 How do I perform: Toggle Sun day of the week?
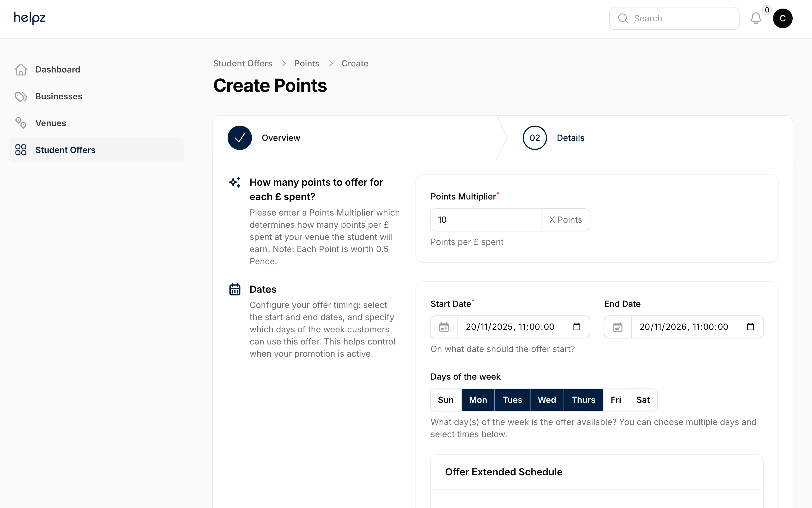tap(446, 400)
